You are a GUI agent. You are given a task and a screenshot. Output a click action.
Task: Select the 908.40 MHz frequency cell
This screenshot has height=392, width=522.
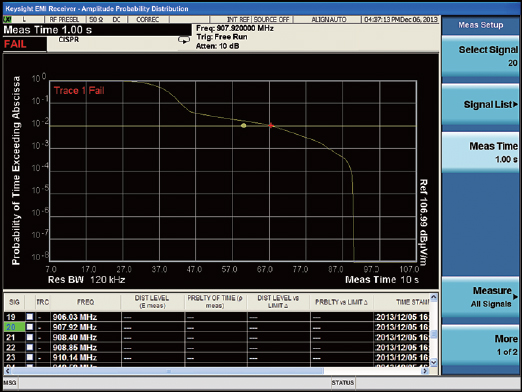pos(85,337)
